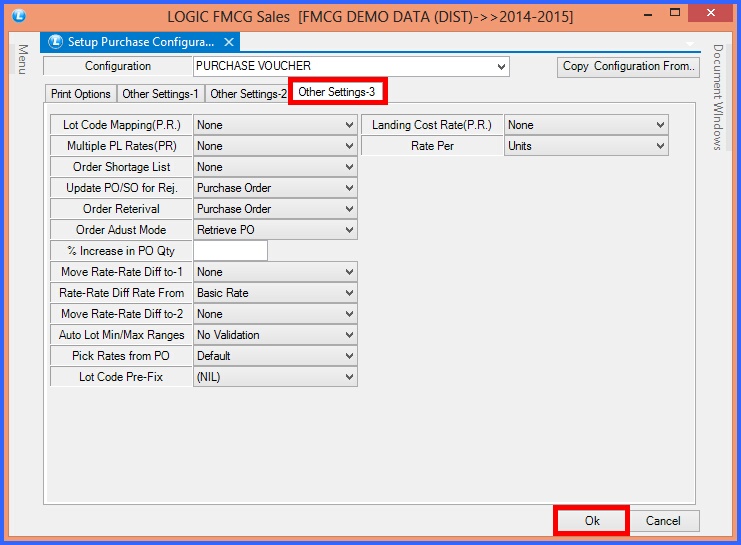Switch to Other Settings-1 tab

click(x=160, y=94)
